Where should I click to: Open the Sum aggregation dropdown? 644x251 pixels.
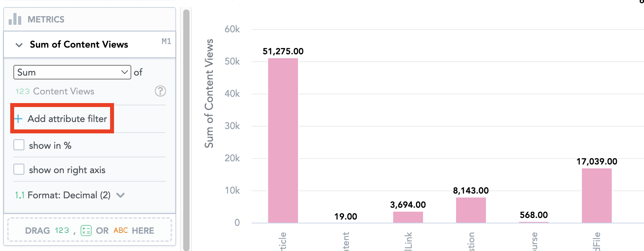click(72, 72)
